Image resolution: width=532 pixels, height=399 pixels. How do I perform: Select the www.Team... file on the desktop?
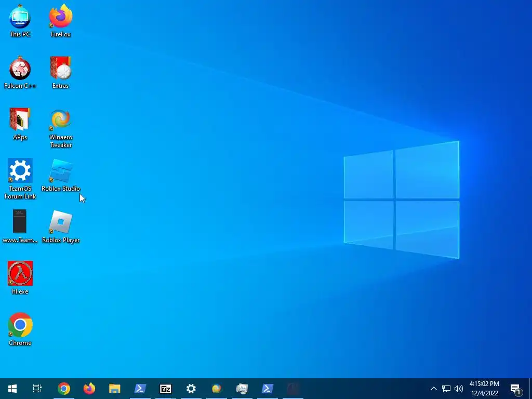[x=20, y=227]
